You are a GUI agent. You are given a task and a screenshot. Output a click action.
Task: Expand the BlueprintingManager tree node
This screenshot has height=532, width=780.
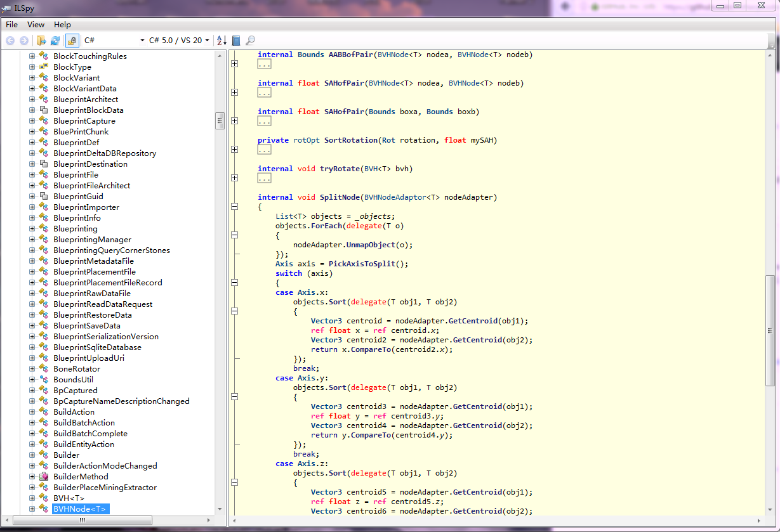(x=32, y=240)
